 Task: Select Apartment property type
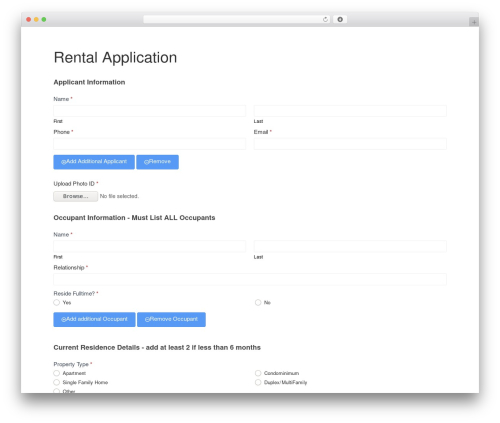[57, 373]
